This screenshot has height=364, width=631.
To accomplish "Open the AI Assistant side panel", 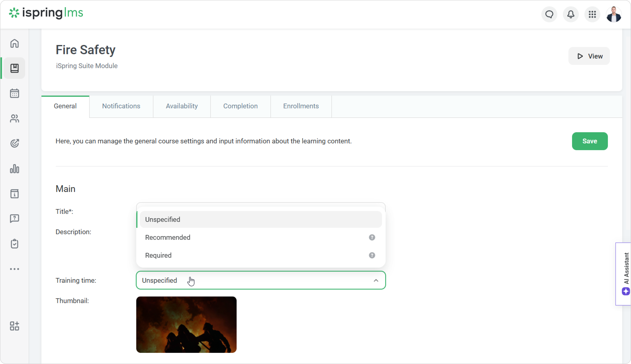I will (625, 274).
